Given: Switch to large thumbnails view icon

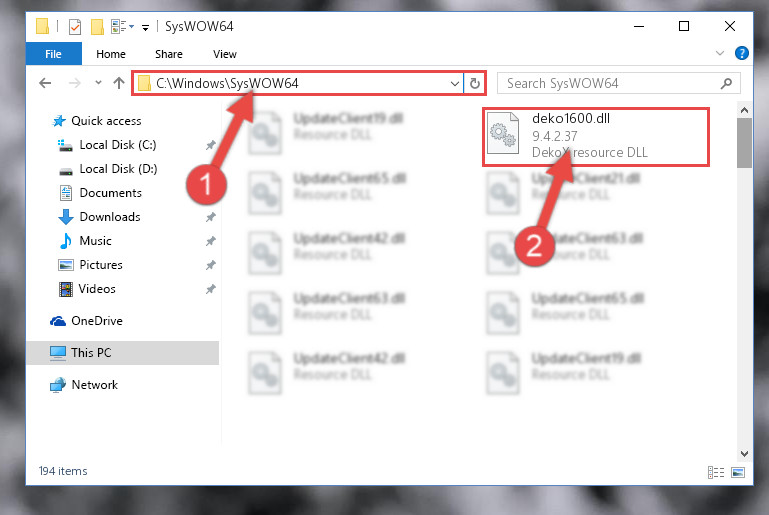Looking at the screenshot, I should tap(738, 472).
